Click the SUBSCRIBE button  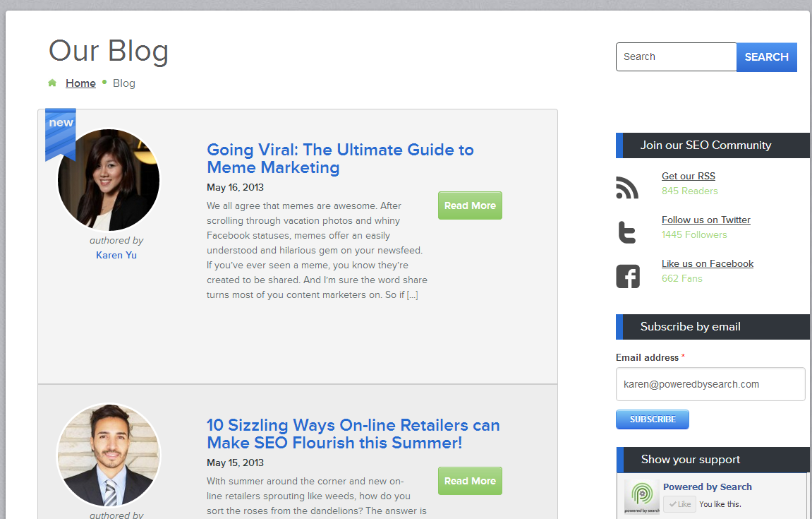(653, 419)
